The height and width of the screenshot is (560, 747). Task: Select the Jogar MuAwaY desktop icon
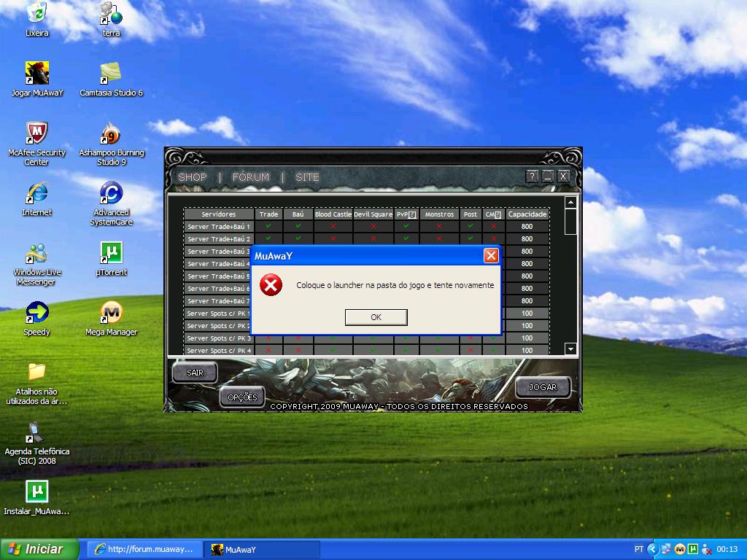pos(36,79)
